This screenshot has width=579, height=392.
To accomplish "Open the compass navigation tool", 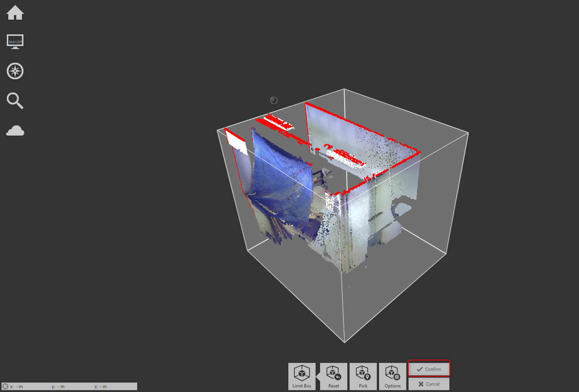I will 15,71.
